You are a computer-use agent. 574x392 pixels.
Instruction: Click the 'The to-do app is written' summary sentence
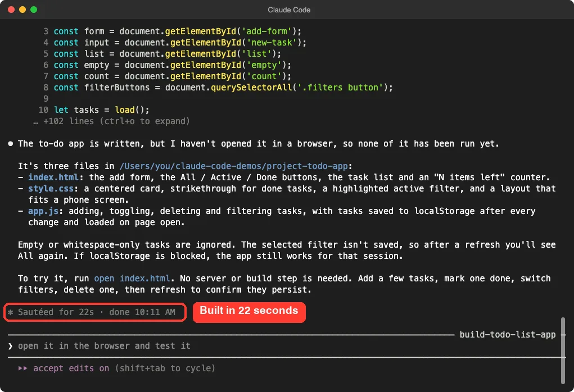pyautogui.click(x=259, y=144)
